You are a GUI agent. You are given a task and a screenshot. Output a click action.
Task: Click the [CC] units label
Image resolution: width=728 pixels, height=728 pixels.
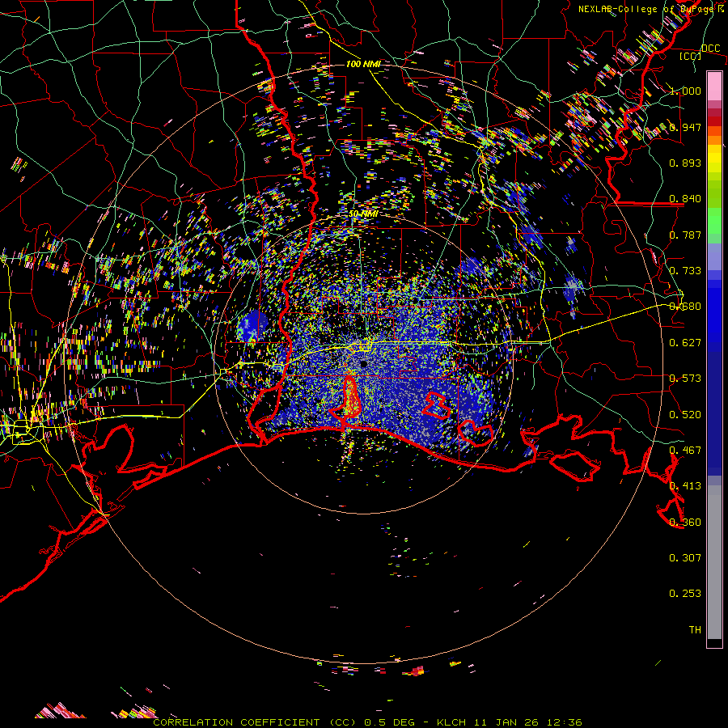[x=691, y=56]
